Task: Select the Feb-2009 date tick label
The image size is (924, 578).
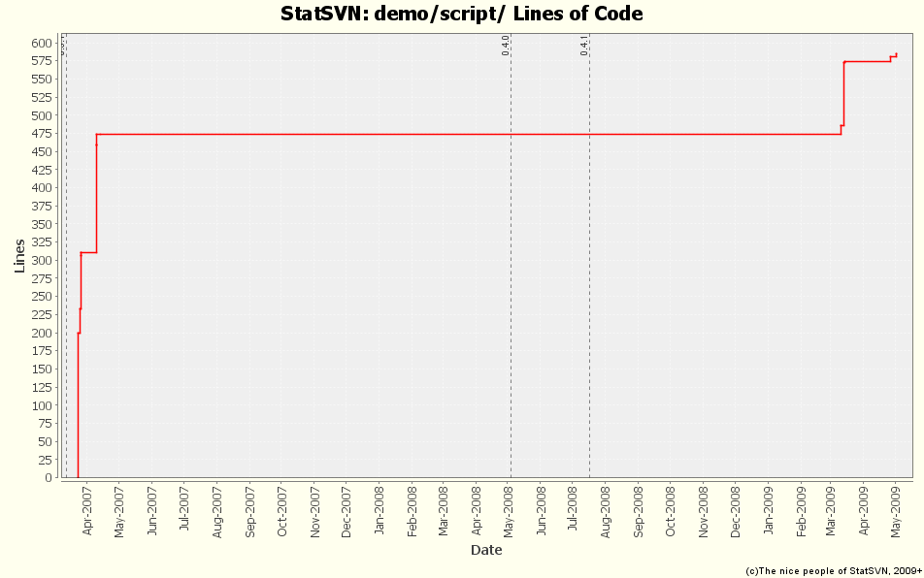Action: pos(801,510)
